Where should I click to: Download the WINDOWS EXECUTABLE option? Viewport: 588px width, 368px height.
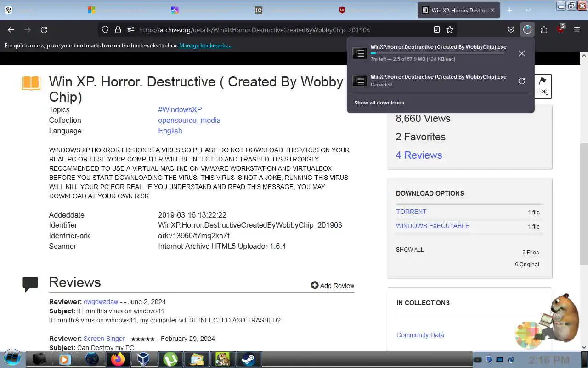[x=433, y=226]
